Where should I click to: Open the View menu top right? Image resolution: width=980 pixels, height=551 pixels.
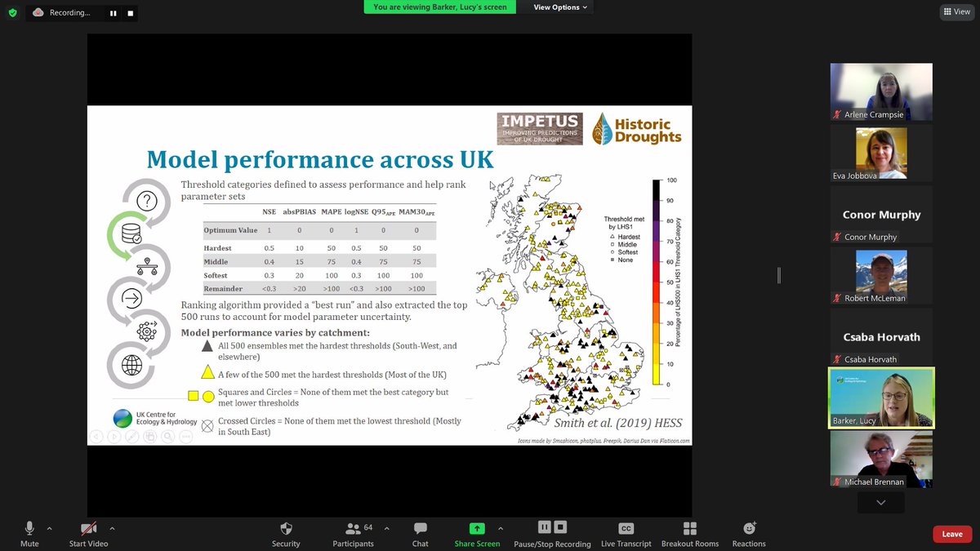(x=955, y=11)
